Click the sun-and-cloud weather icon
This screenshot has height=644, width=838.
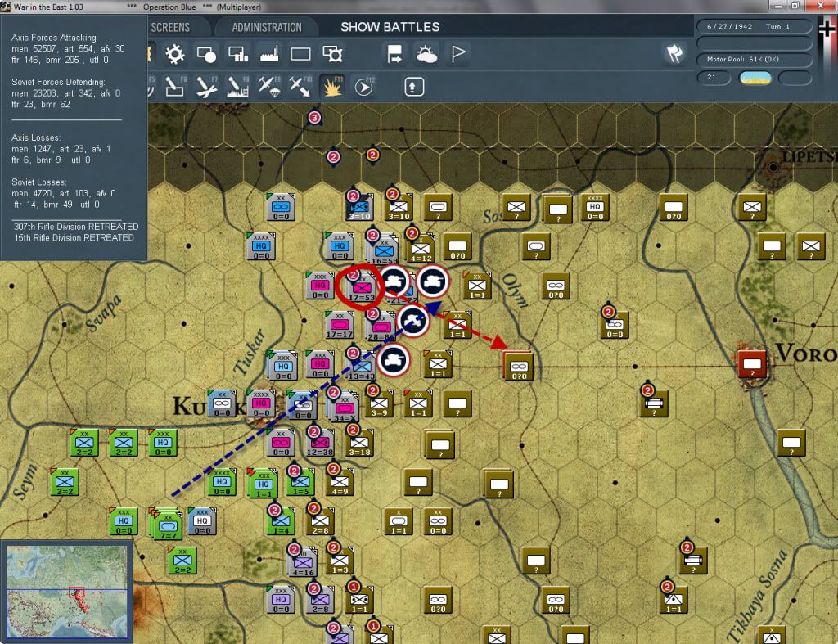(x=426, y=54)
